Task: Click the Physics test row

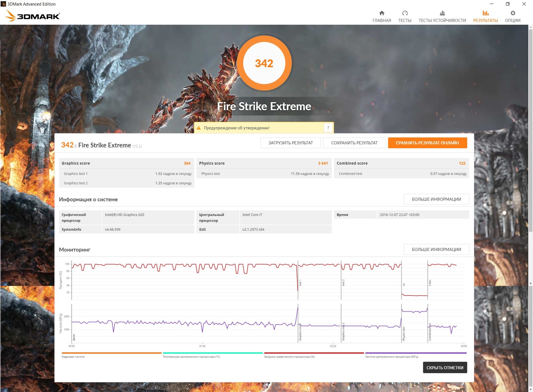Action: 264,173
